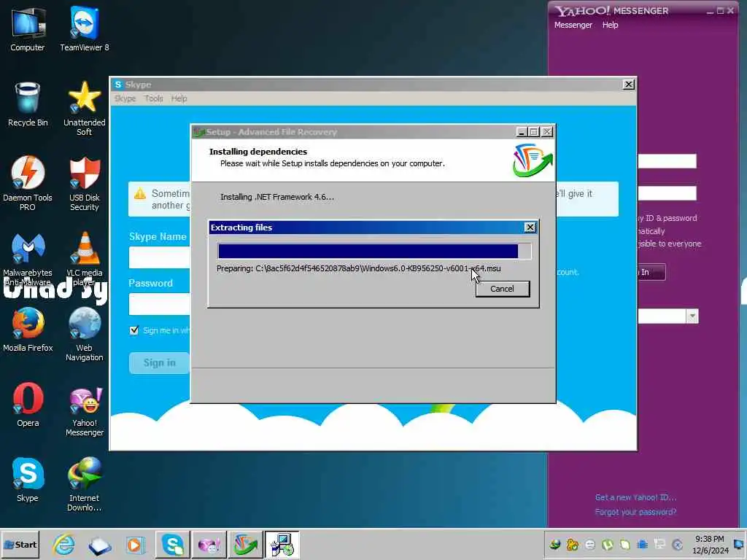The height and width of the screenshot is (560, 747).
Task: Open Internet Download Manager desktop icon
Action: coord(85,484)
